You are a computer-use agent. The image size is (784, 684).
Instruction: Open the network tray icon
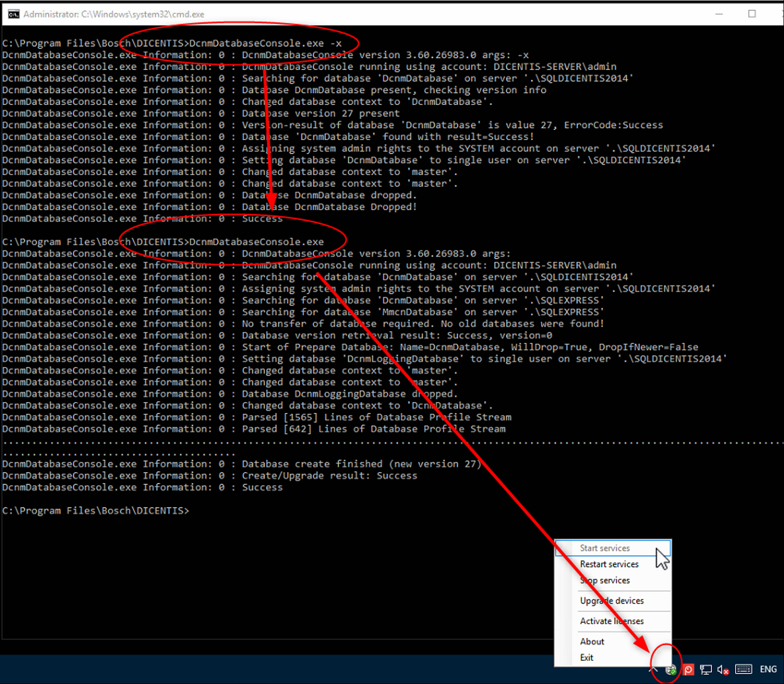pos(706,669)
